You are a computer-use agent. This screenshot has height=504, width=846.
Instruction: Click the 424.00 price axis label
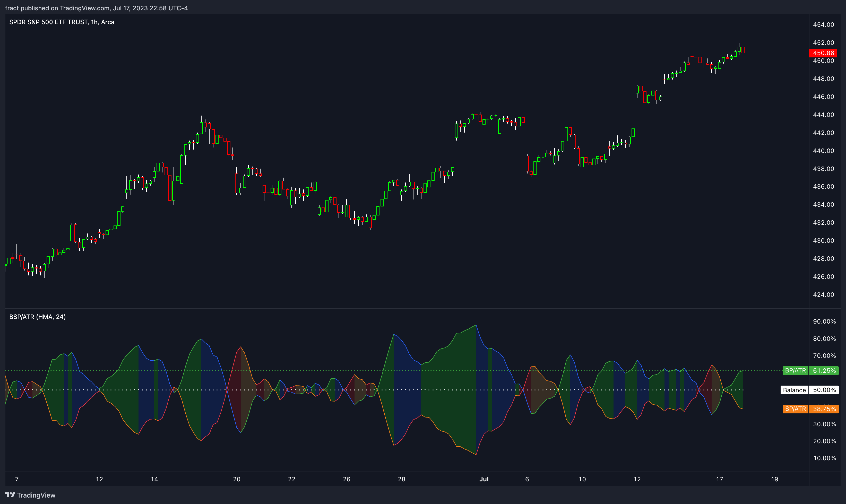click(823, 294)
